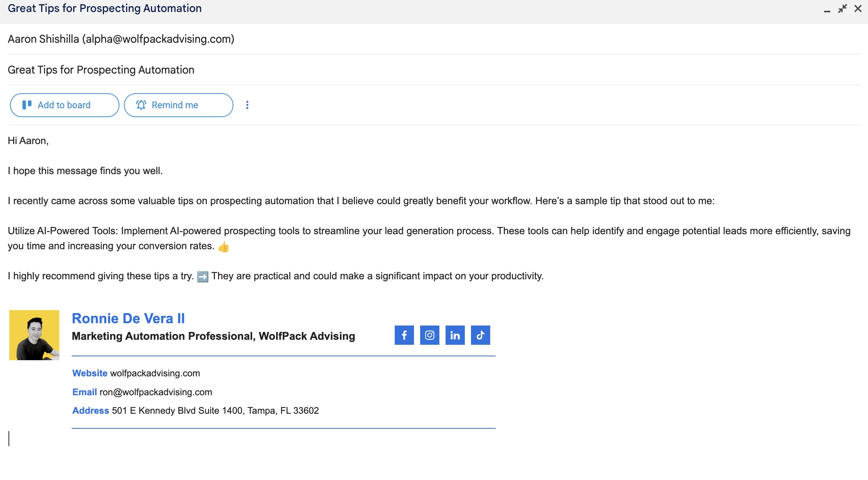Click the 'Hi Aaron,' greeting line
This screenshot has width=868, height=480.
point(28,141)
